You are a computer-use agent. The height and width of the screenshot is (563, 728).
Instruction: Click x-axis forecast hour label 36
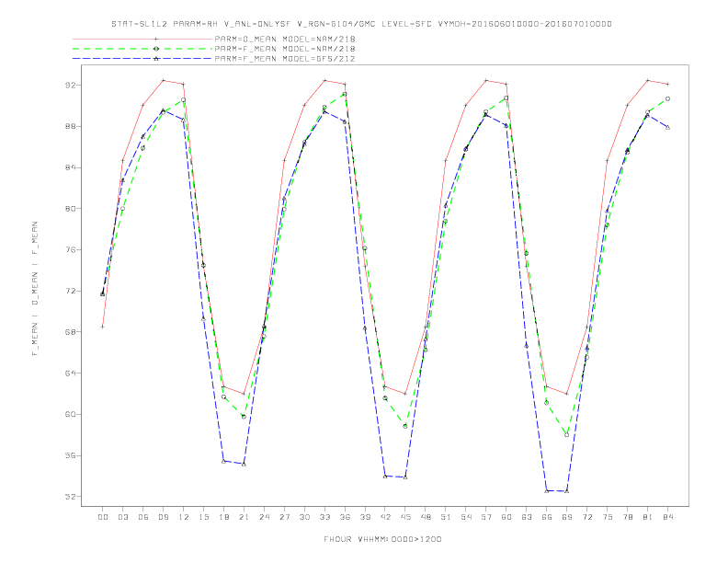345,517
